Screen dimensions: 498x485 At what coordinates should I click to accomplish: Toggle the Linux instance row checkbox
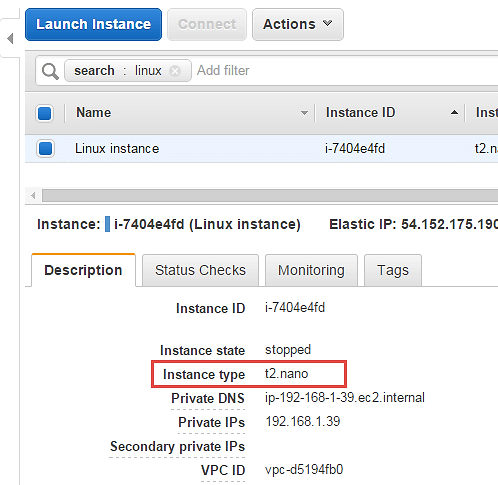pyautogui.click(x=45, y=148)
